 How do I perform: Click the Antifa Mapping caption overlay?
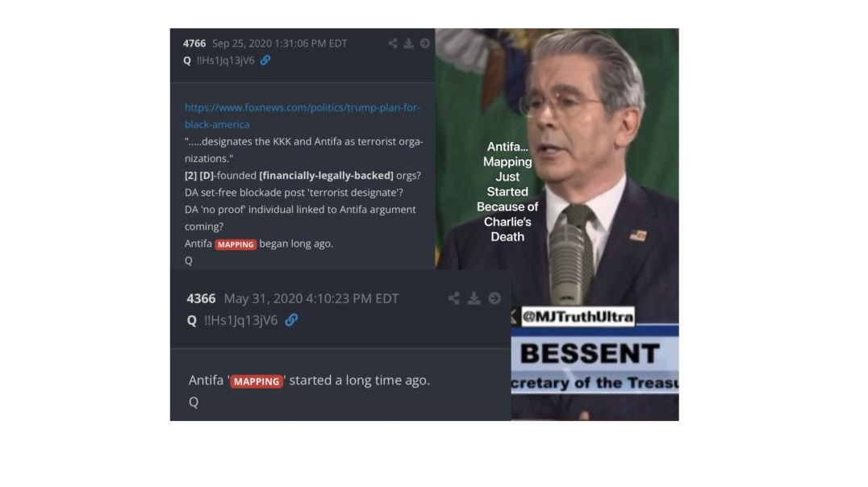point(507,191)
